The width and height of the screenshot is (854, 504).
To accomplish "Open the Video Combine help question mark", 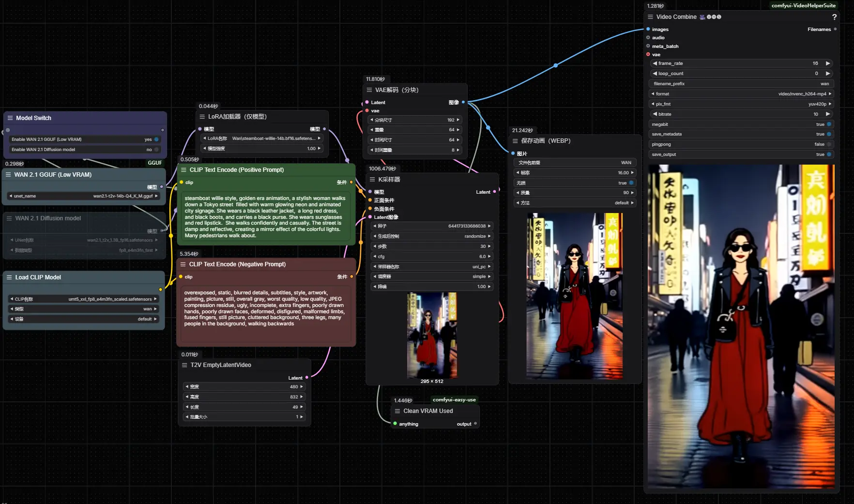I will [834, 17].
